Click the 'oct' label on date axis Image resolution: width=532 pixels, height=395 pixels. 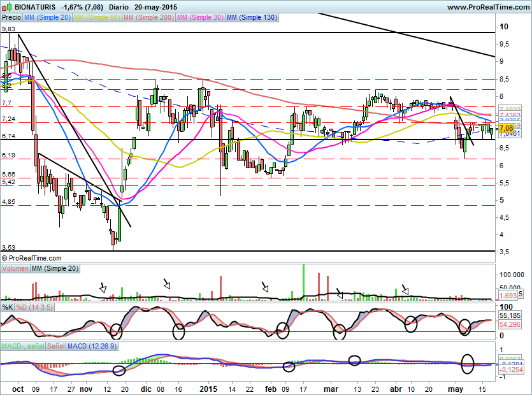(18, 389)
